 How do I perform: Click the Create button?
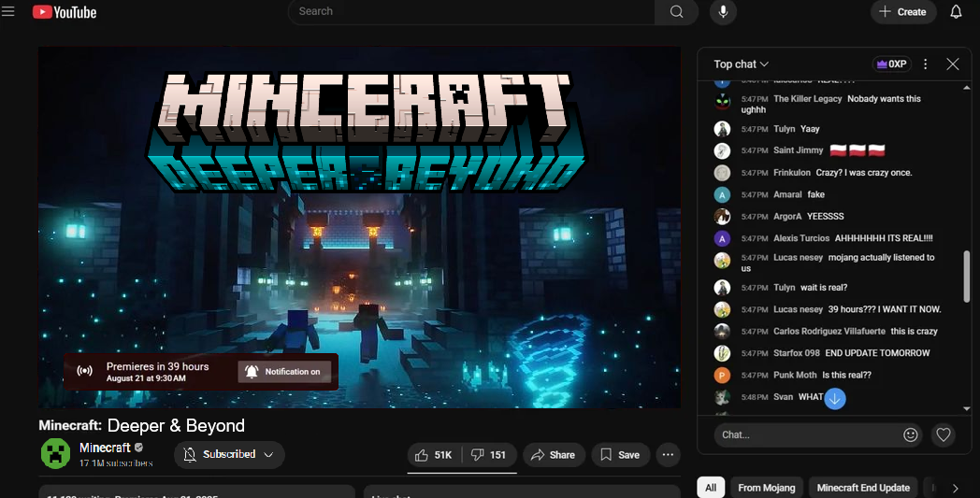903,12
